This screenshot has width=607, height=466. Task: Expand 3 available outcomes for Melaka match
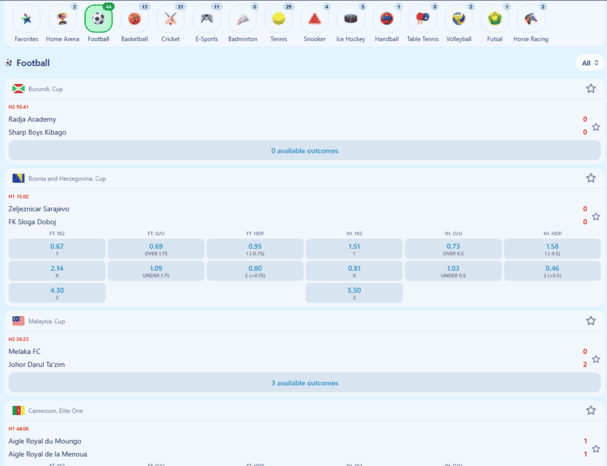[x=304, y=383]
